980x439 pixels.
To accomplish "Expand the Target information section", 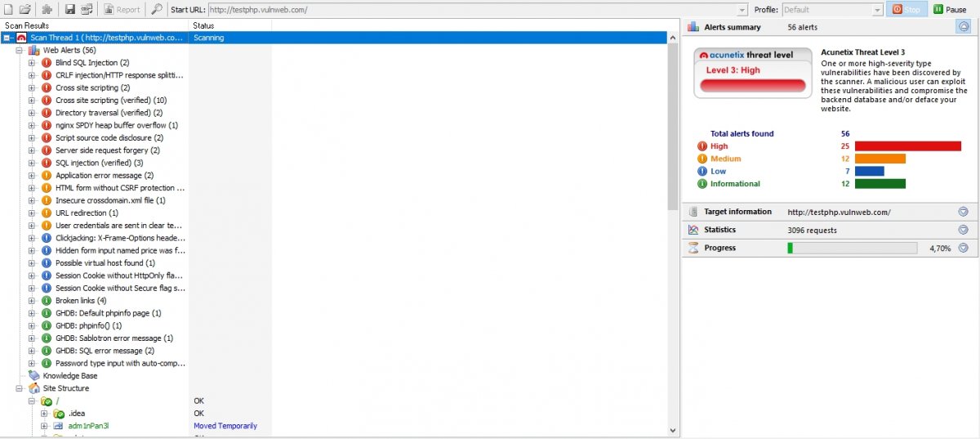I will 964,212.
